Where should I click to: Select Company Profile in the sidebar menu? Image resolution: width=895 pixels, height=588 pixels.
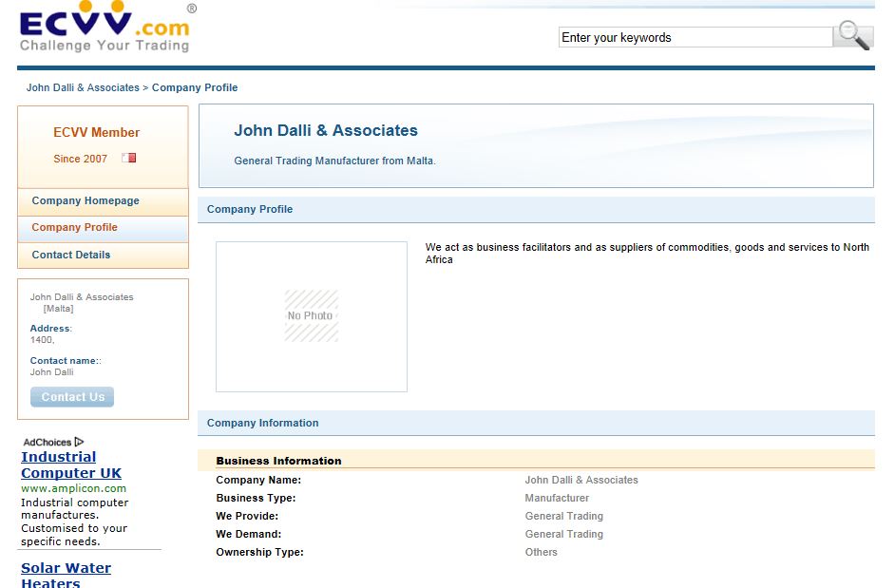(x=75, y=228)
